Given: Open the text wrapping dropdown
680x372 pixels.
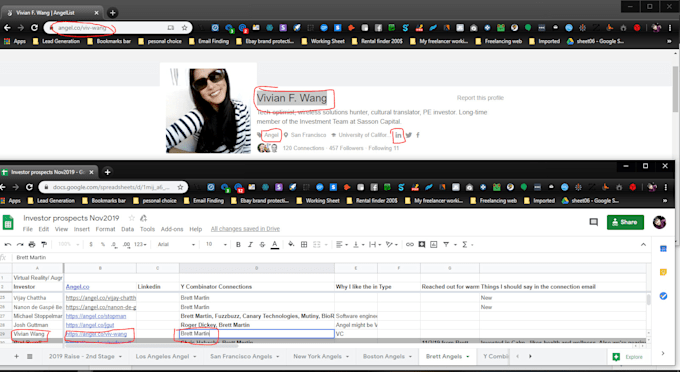Looking at the screenshot, I should 374,245.
